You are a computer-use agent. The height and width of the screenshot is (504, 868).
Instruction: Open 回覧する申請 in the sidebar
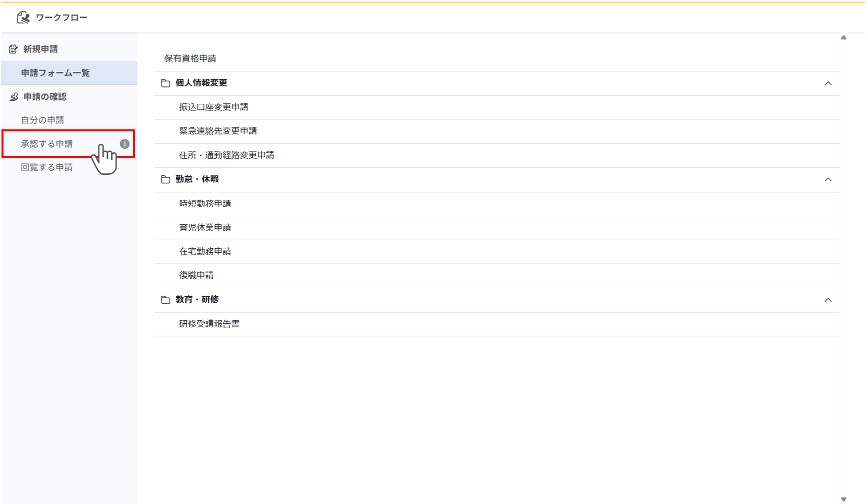coord(69,167)
